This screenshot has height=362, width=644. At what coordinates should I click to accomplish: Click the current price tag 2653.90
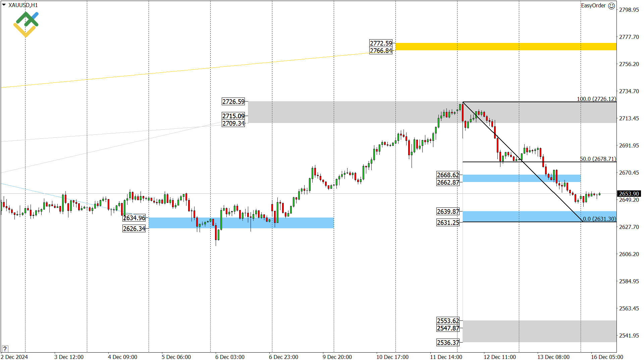coord(629,194)
